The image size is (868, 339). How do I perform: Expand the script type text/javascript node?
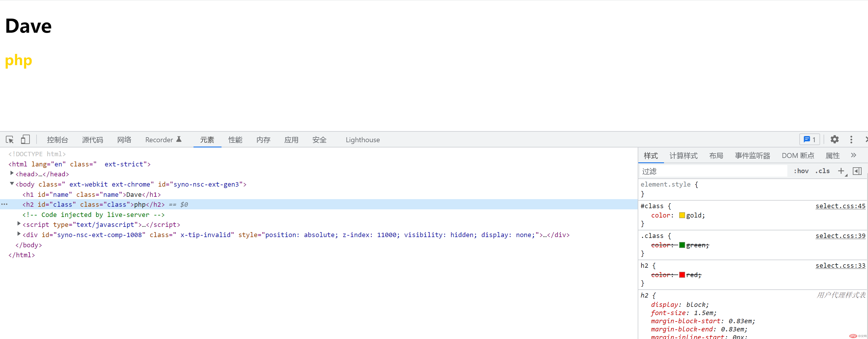(19, 224)
